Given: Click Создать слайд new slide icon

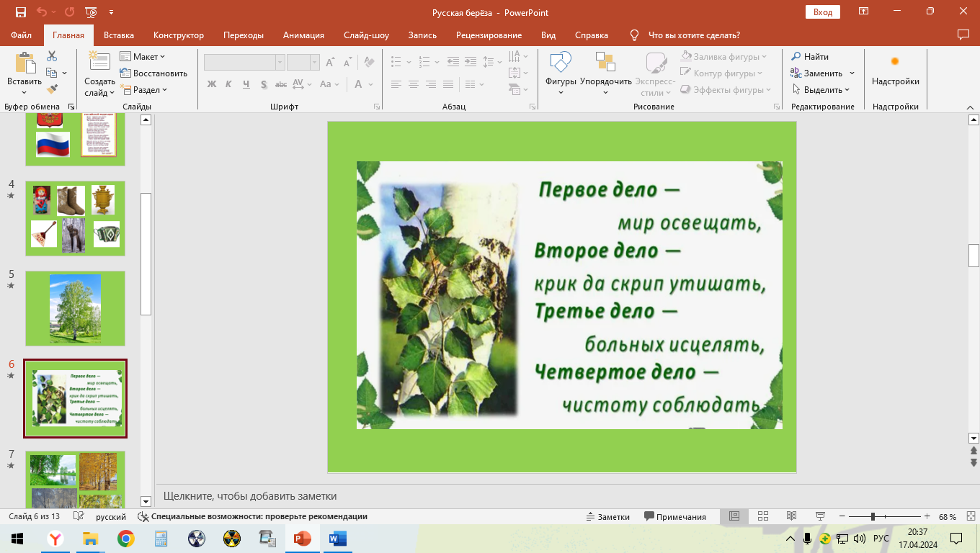Looking at the screenshot, I should (x=99, y=72).
